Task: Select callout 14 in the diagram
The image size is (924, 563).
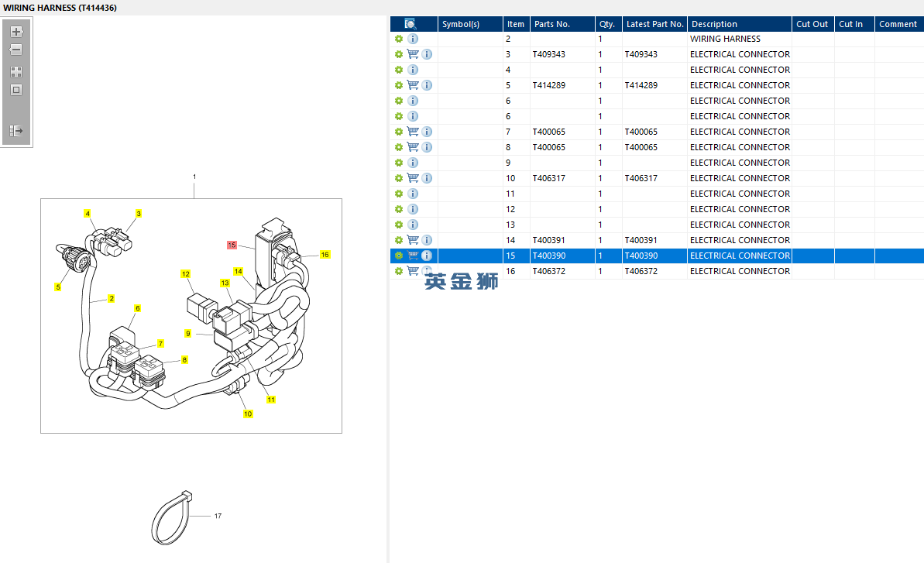Action: click(x=238, y=272)
